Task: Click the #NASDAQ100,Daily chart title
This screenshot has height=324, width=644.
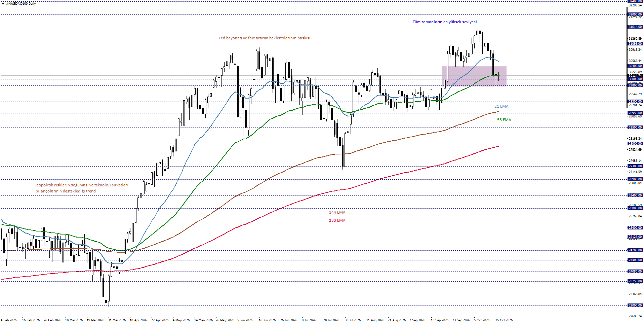Action: tap(21, 4)
